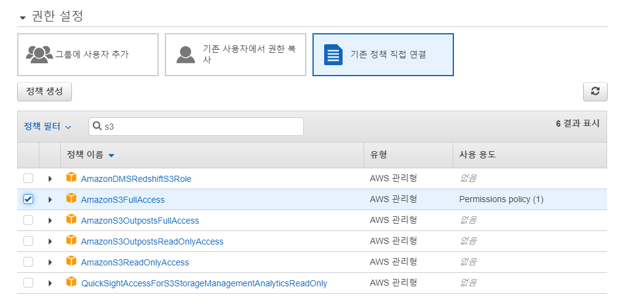Click the magnifier icon in the search box
Viewport: 644px width, 306px height.
click(97, 126)
